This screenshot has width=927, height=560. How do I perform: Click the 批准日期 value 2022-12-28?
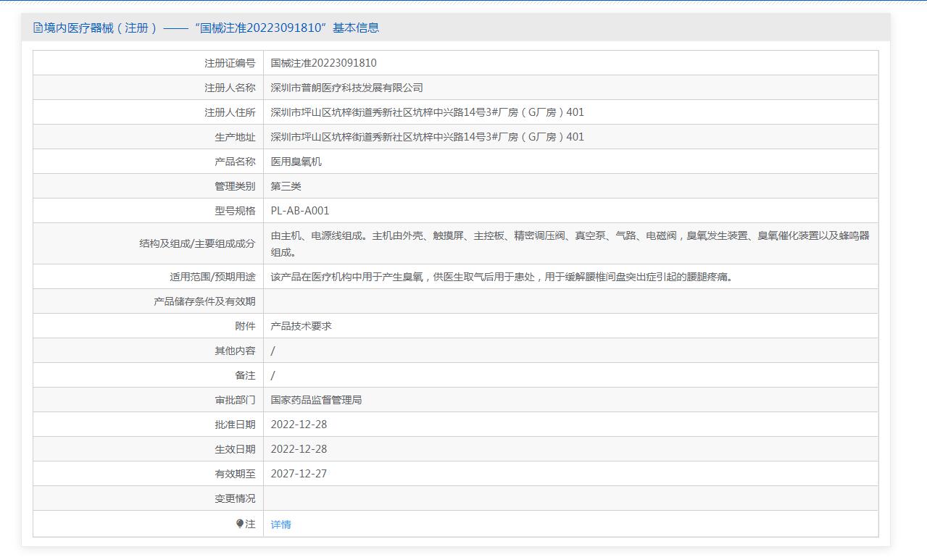coord(299,425)
